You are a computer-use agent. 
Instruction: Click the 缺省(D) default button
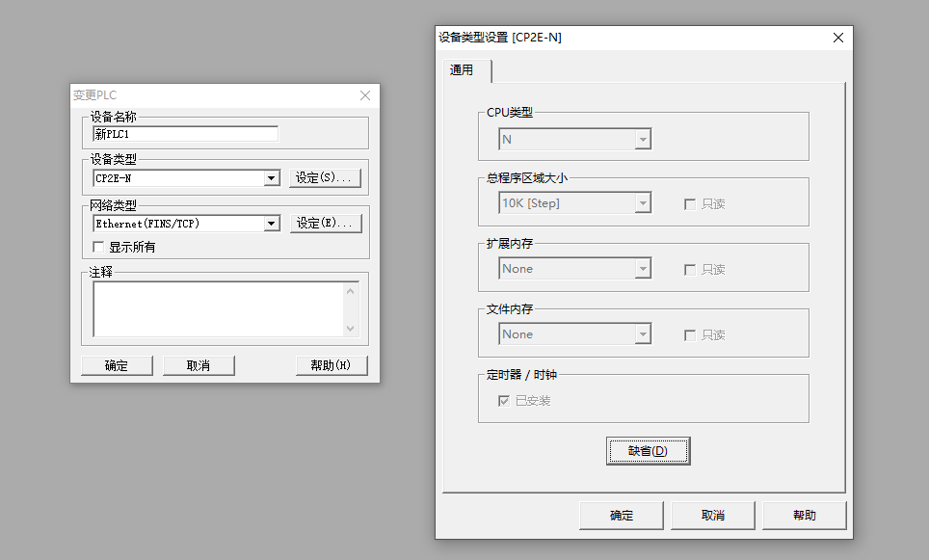(648, 451)
